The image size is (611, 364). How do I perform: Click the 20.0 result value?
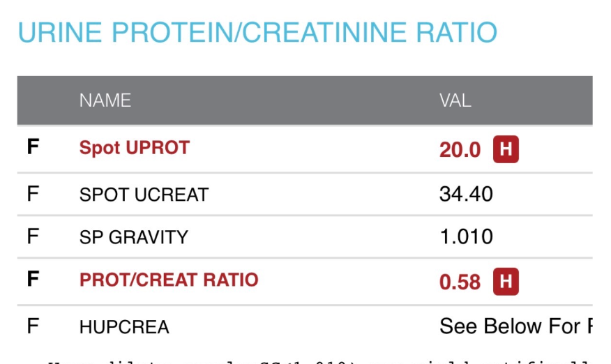(x=460, y=150)
